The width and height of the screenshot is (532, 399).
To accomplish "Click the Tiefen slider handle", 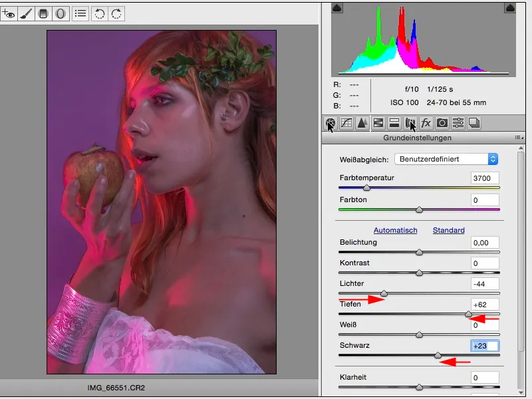I will coord(468,314).
